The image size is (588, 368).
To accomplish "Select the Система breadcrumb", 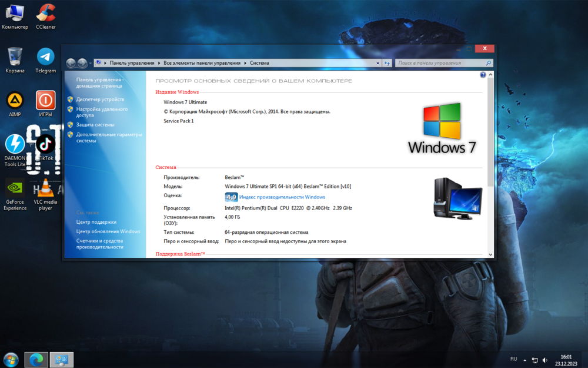I will (259, 63).
